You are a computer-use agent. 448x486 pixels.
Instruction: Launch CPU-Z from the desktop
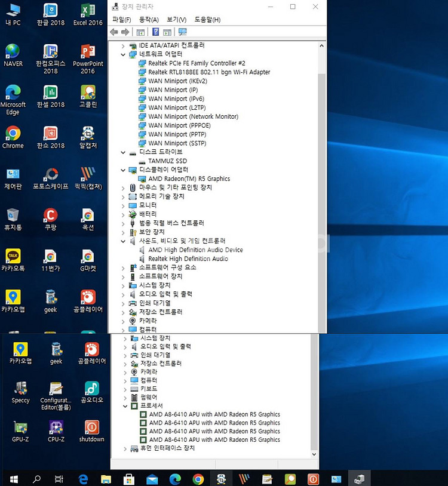(x=56, y=432)
